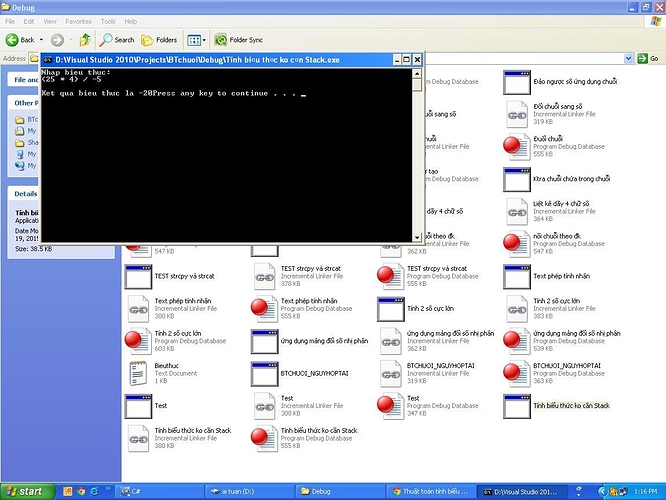Select the Bieuthuc text document icon

click(x=138, y=373)
